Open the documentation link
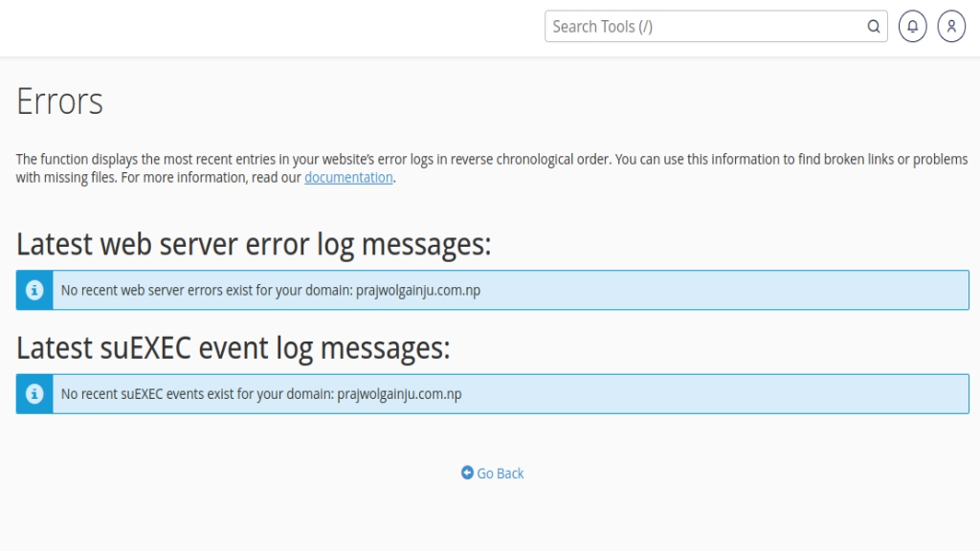 pyautogui.click(x=348, y=177)
